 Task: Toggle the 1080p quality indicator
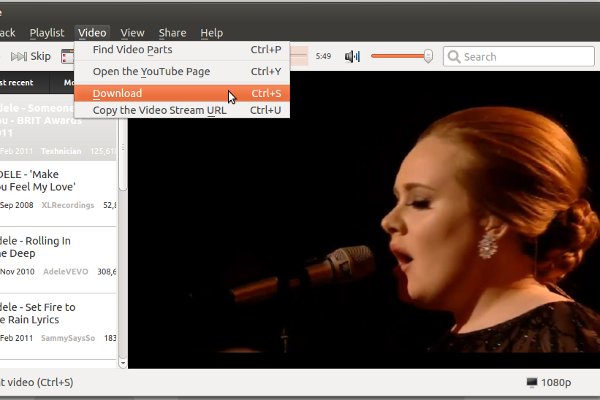[x=549, y=382]
